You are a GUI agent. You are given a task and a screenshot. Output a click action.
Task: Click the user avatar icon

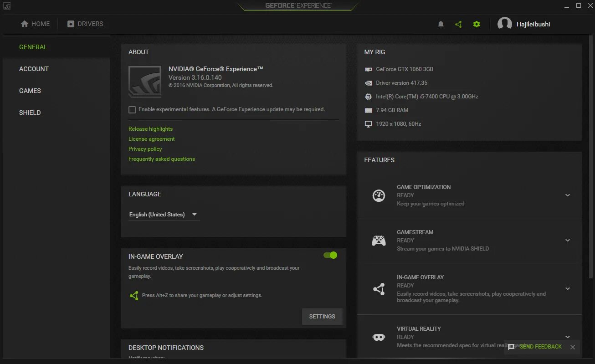tap(504, 24)
